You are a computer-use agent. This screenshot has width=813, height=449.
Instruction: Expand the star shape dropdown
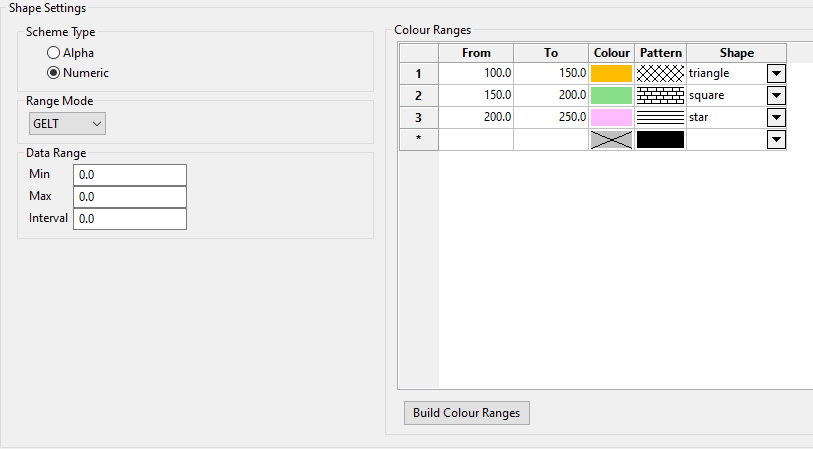click(x=776, y=117)
